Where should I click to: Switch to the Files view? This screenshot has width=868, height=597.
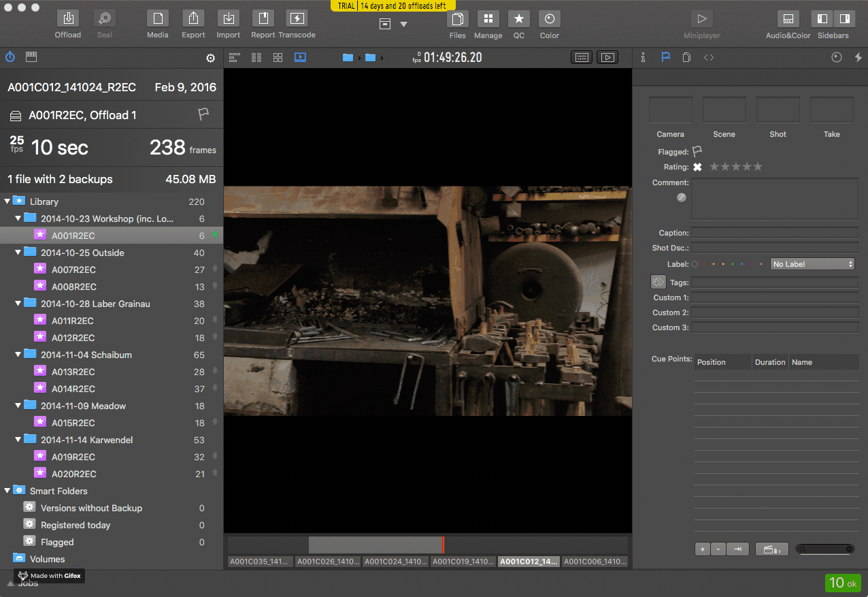(458, 19)
